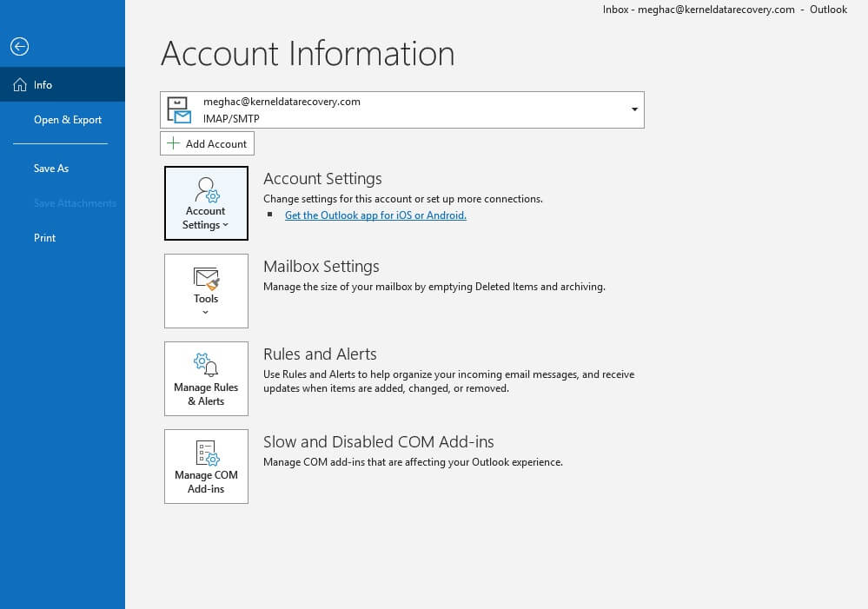Click Slow and Disabled COM Add-ins heading

tap(379, 442)
